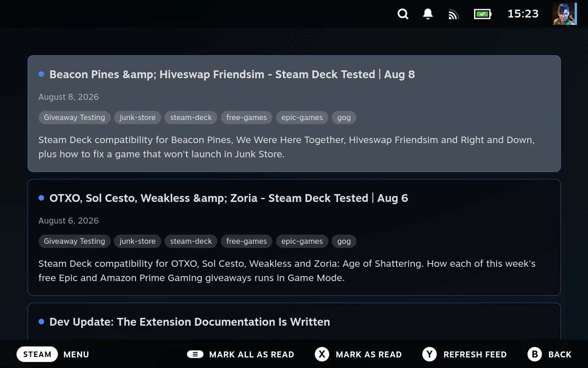Click the Y button glyph
The image size is (588, 368).
[x=430, y=354]
